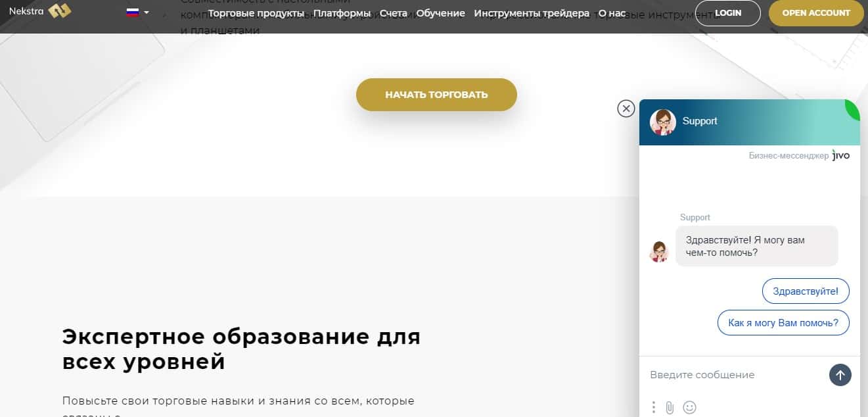Click the НАЧАТЬ ТОРГОВАТЬ button
This screenshot has width=868, height=417.
pos(436,95)
